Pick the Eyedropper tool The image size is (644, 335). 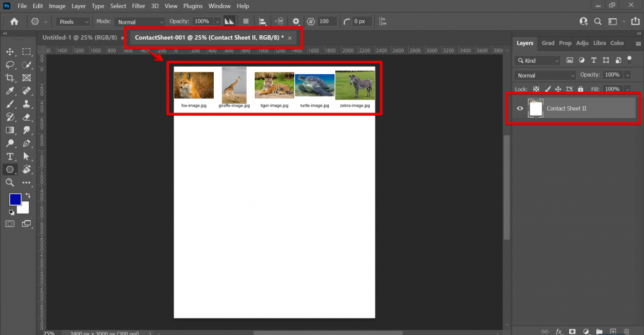[10, 91]
